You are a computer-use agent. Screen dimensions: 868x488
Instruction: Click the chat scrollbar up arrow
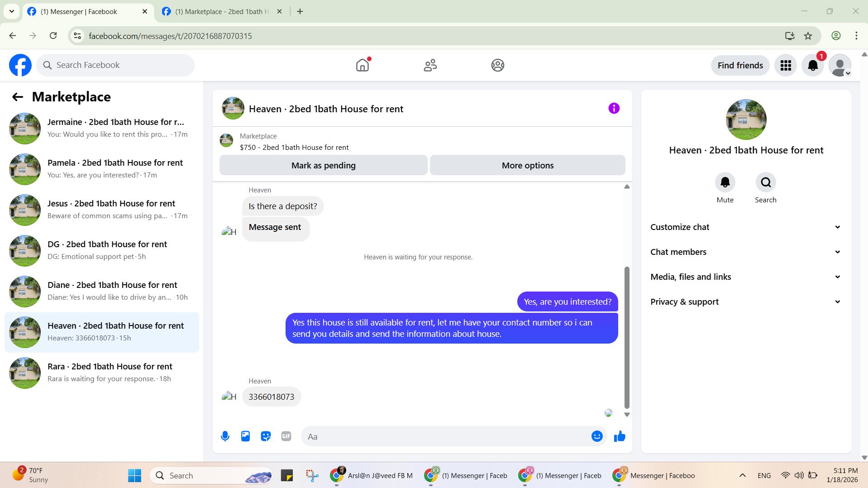click(x=627, y=187)
